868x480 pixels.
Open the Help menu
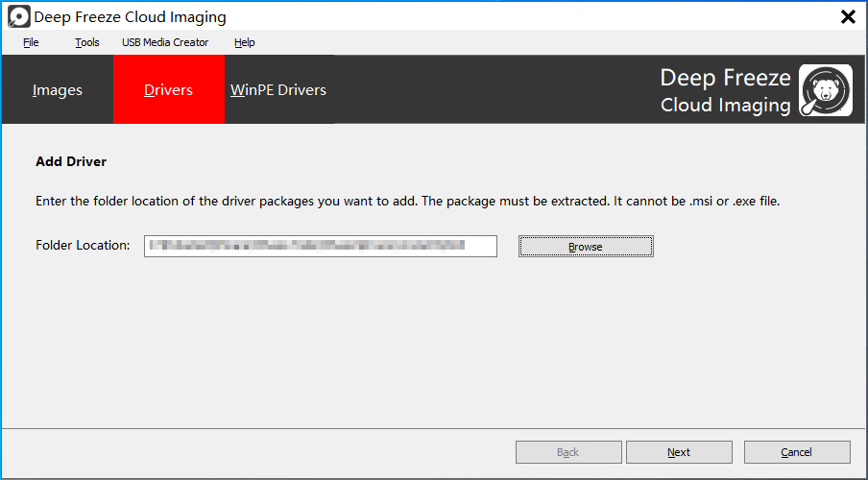pos(244,42)
